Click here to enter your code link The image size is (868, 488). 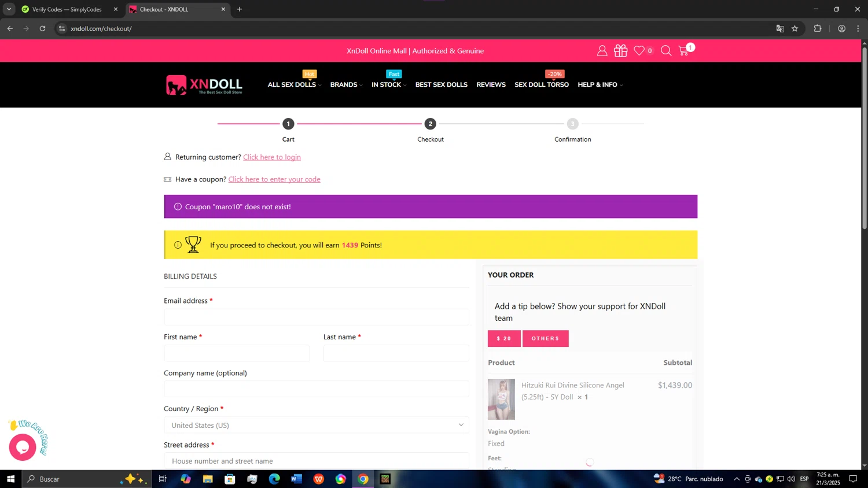[x=274, y=179]
